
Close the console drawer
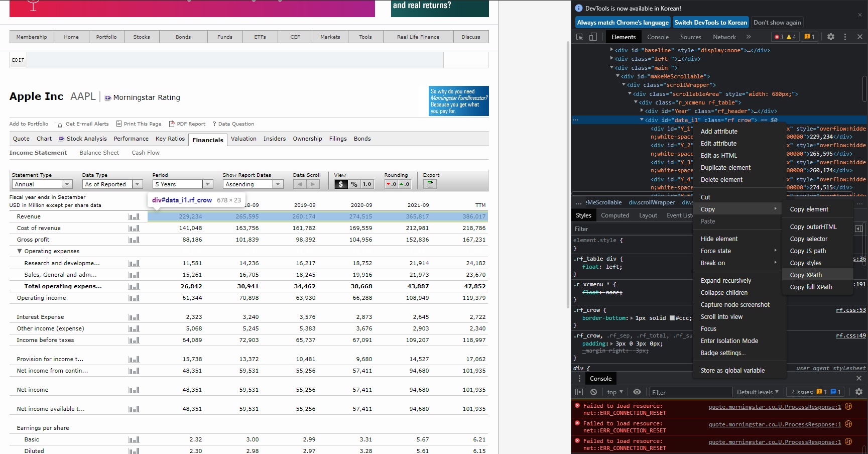click(859, 379)
